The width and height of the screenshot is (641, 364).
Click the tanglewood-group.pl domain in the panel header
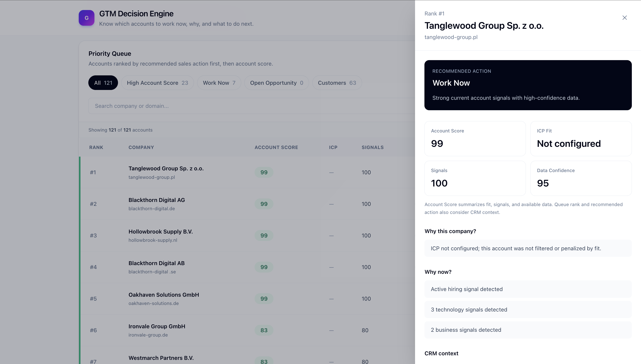point(451,37)
